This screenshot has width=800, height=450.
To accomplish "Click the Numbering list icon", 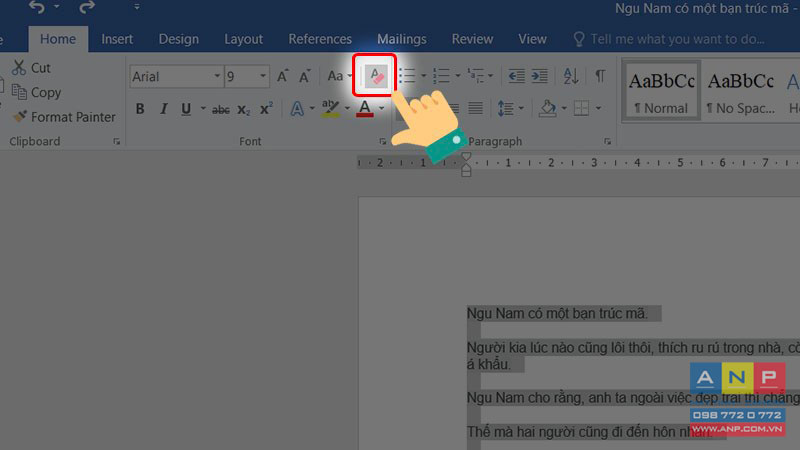I will (x=441, y=76).
